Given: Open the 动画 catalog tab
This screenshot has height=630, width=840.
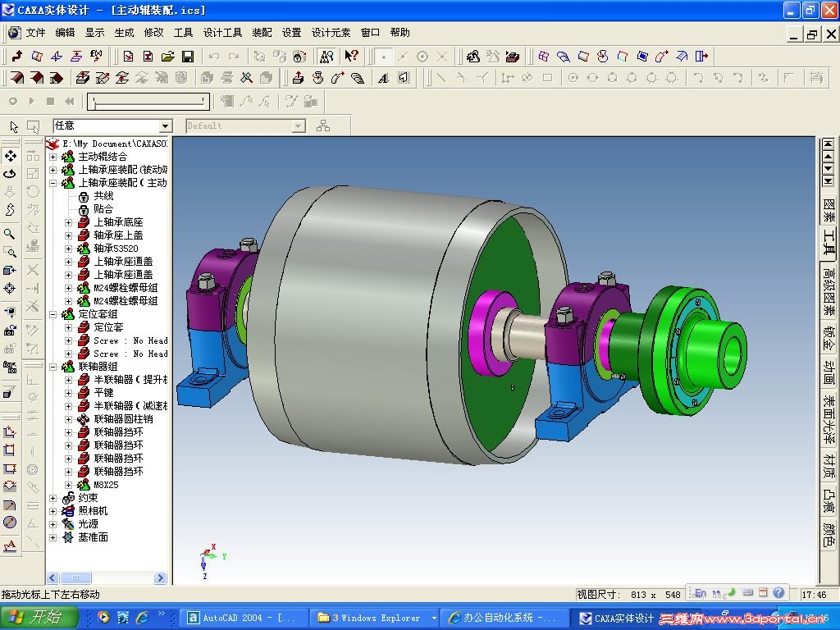Looking at the screenshot, I should tap(829, 373).
